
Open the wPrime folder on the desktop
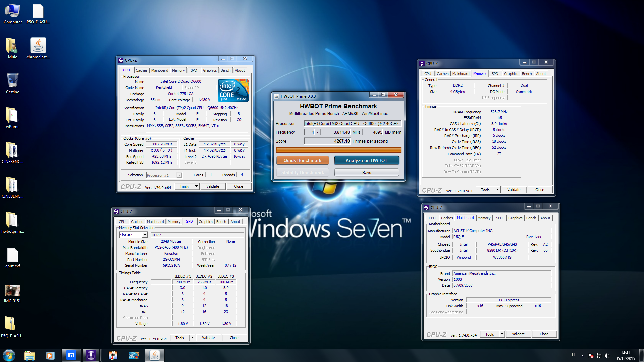(13, 118)
